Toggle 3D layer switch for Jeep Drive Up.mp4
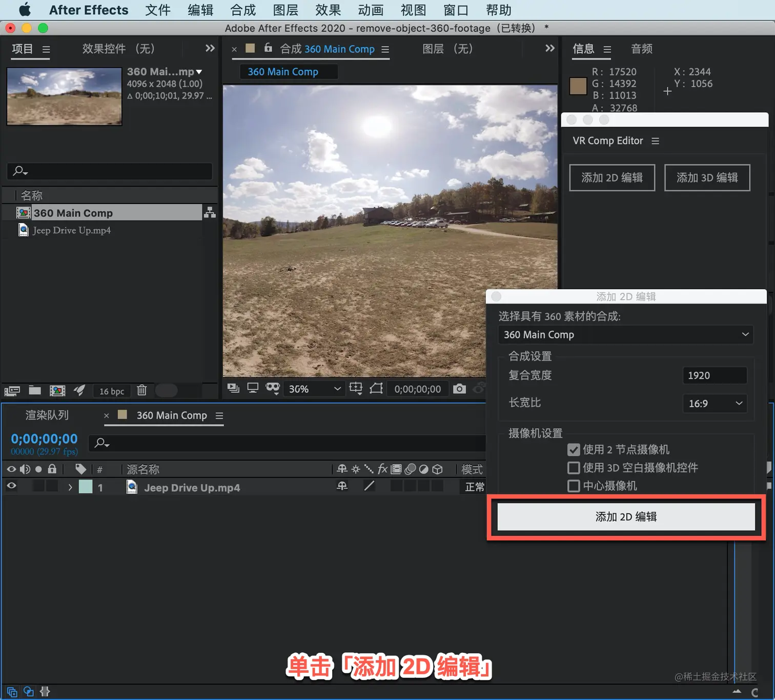 pos(437,486)
